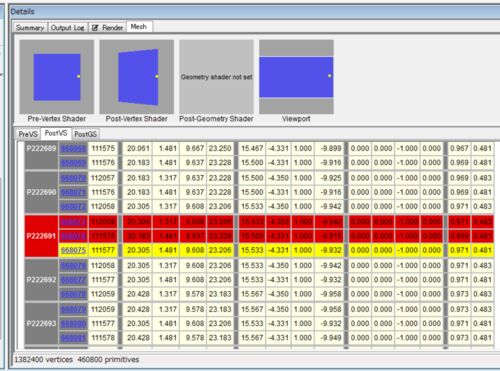Viewport: 500px width, 371px height.
Task: Click value cell -9.899
Action: click(x=329, y=148)
